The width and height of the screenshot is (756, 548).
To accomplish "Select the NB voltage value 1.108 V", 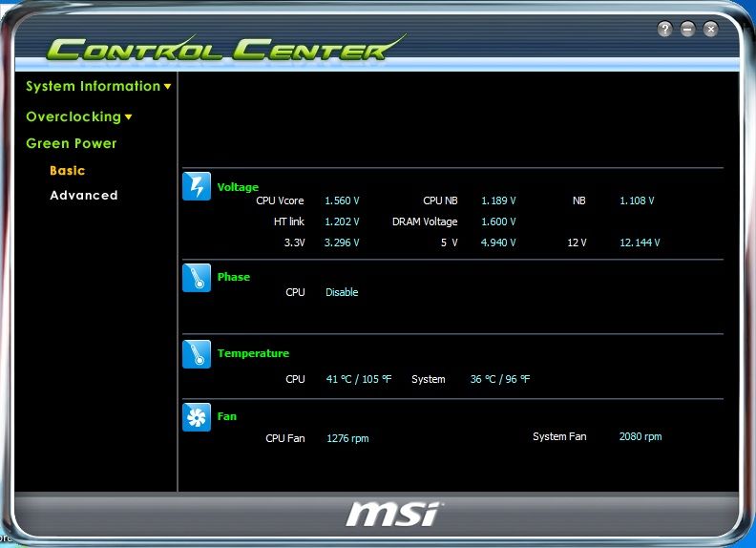I will [637, 200].
